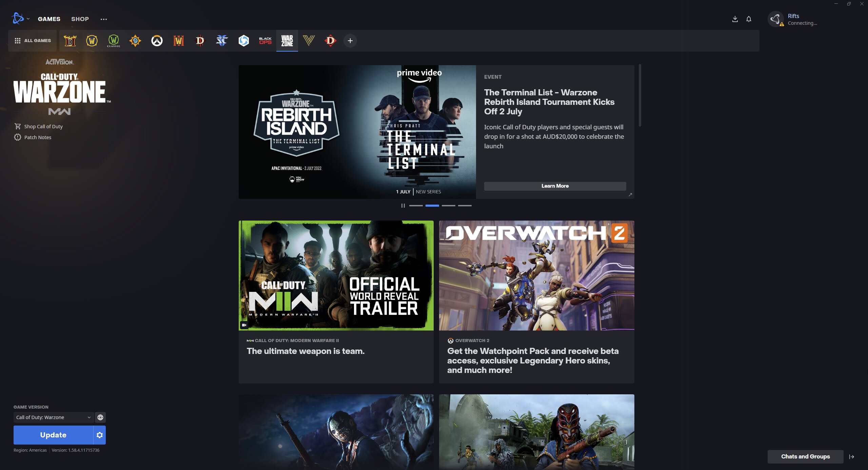Open the Shop Call of Duty link

(38, 127)
